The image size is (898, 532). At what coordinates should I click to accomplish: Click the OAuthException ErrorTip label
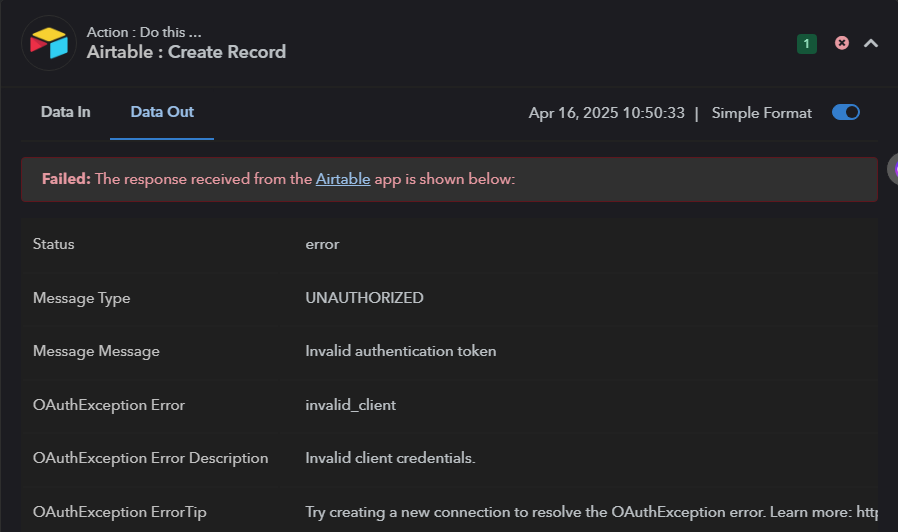coord(119,512)
